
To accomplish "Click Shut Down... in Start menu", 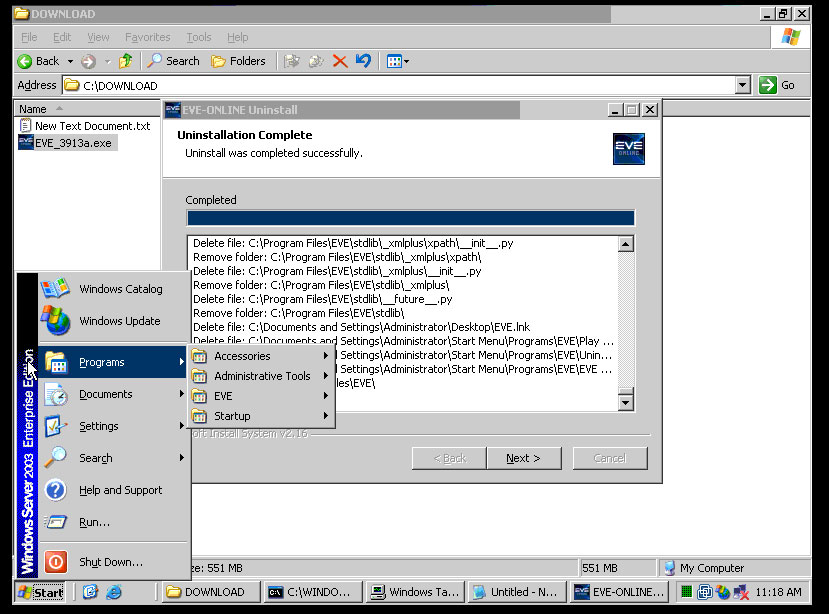I will coord(114,562).
